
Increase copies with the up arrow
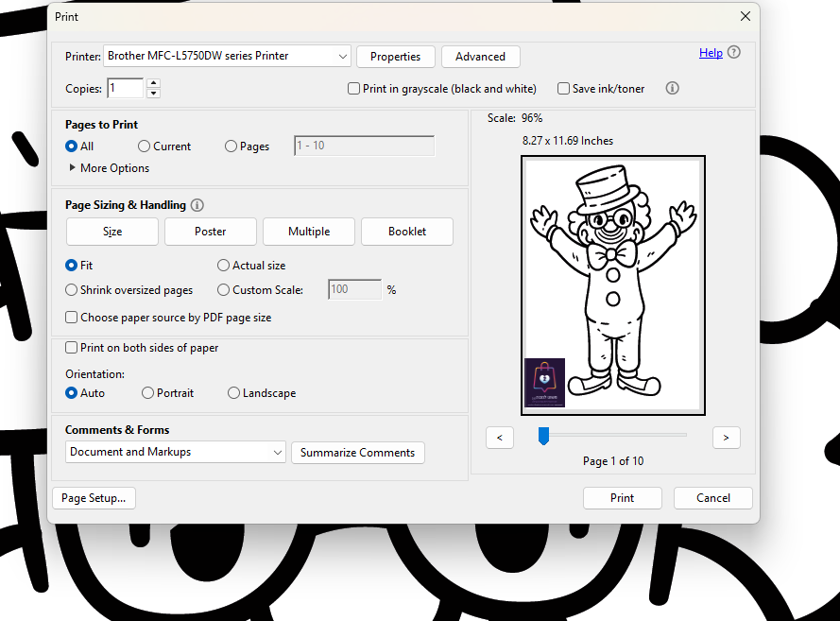coord(154,83)
